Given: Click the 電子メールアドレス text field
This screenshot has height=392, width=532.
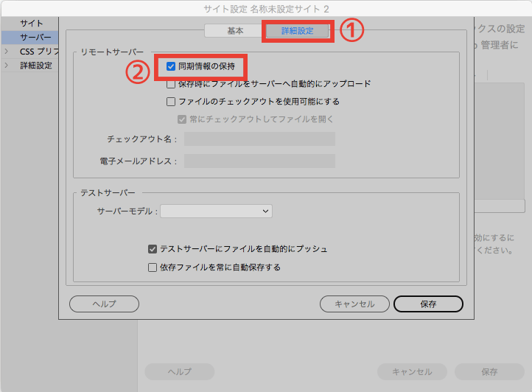Looking at the screenshot, I should (x=259, y=161).
